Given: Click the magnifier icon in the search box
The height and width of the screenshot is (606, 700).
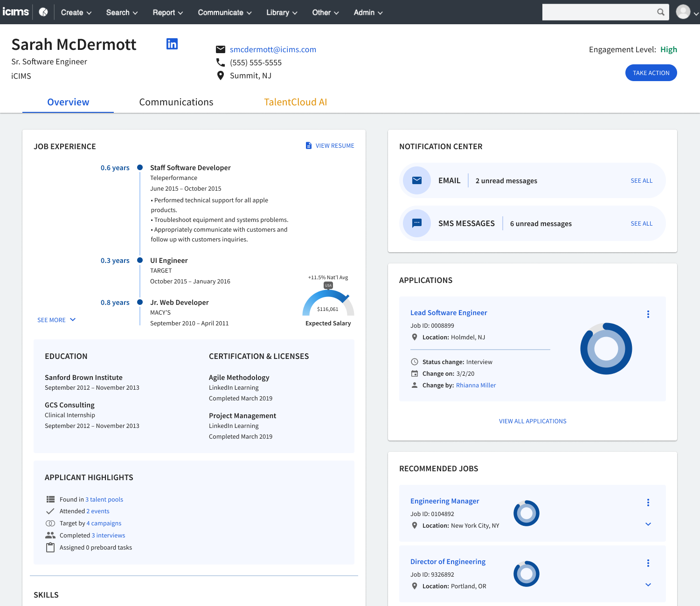Looking at the screenshot, I should click(661, 12).
